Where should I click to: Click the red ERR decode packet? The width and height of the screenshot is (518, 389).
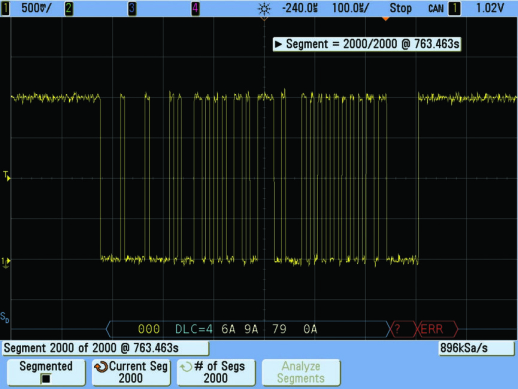[x=437, y=329]
